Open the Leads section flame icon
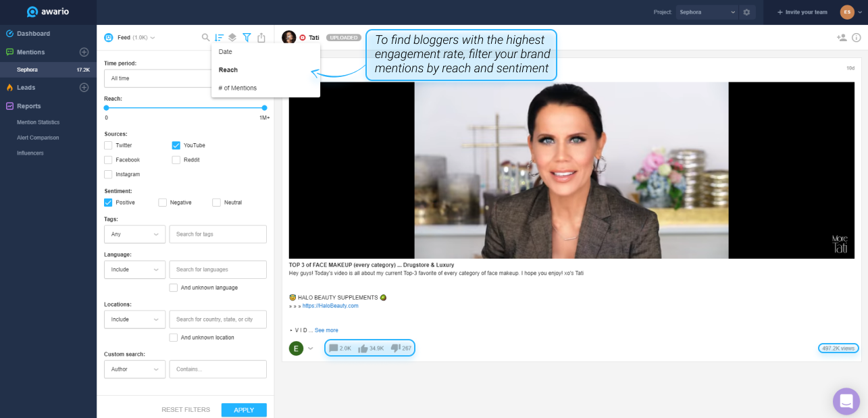 [x=10, y=87]
